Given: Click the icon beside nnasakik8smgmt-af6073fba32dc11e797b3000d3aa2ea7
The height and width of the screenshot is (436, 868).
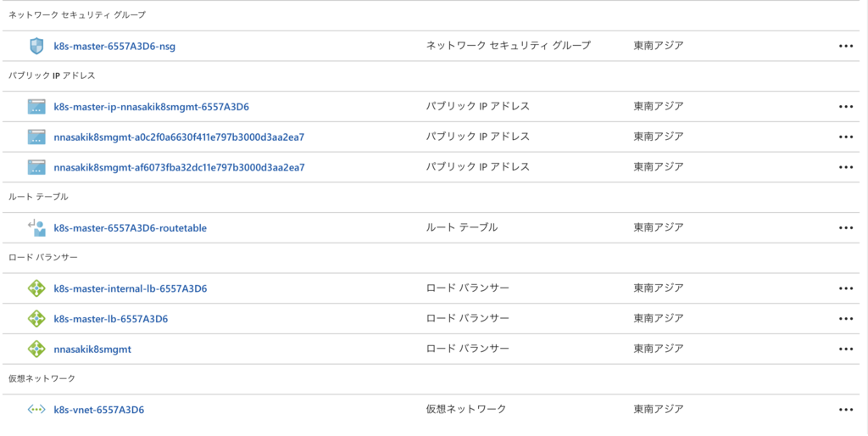Looking at the screenshot, I should point(36,167).
